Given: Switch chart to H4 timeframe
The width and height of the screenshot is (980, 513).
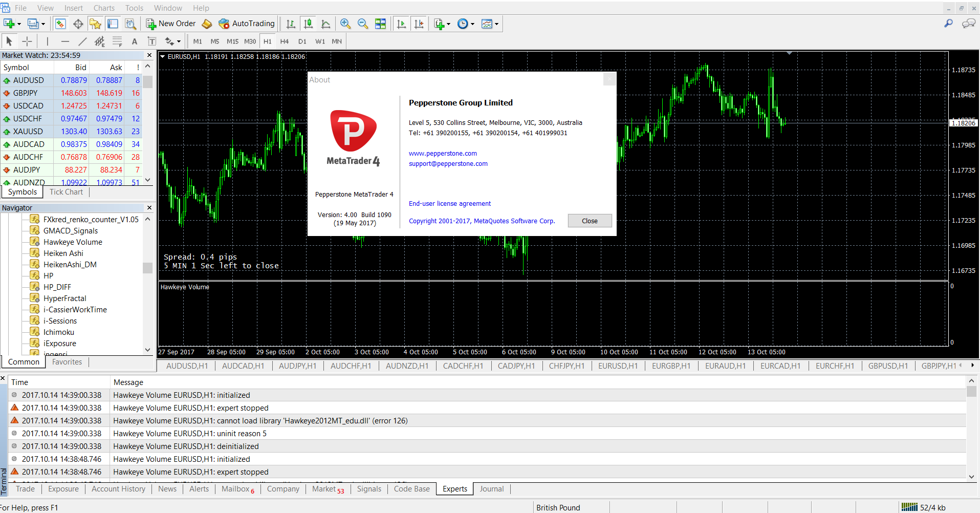Looking at the screenshot, I should 285,41.
